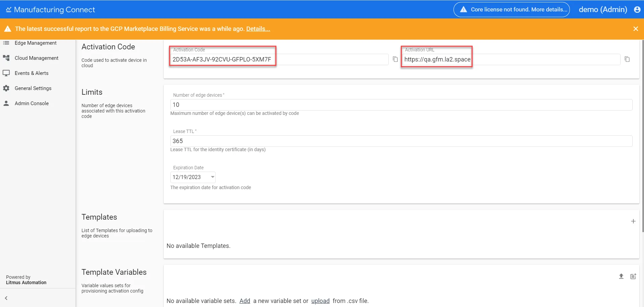Select the Edge Management menu item
This screenshot has width=644, height=307.
point(36,43)
